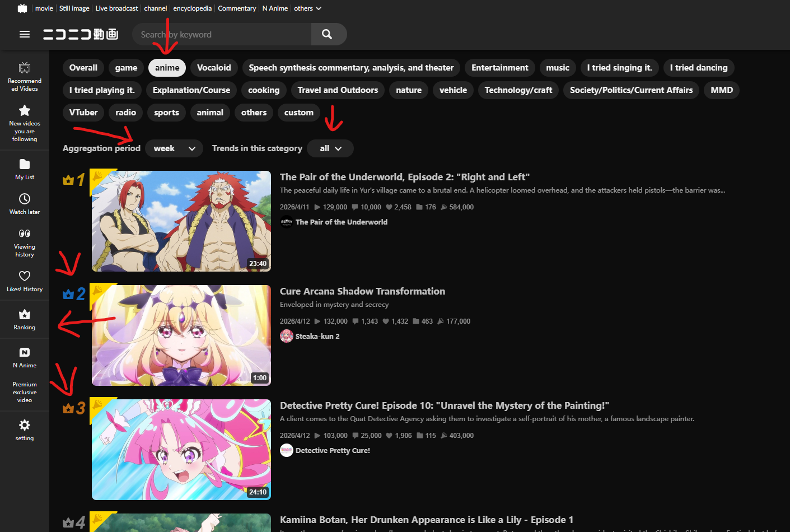Select the Travel and Outdoors category
This screenshot has width=790, height=532.
coord(338,90)
